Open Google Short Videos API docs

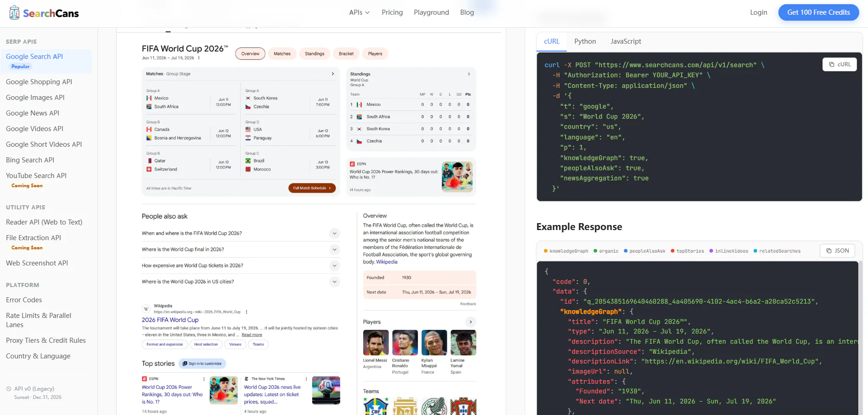tap(44, 144)
